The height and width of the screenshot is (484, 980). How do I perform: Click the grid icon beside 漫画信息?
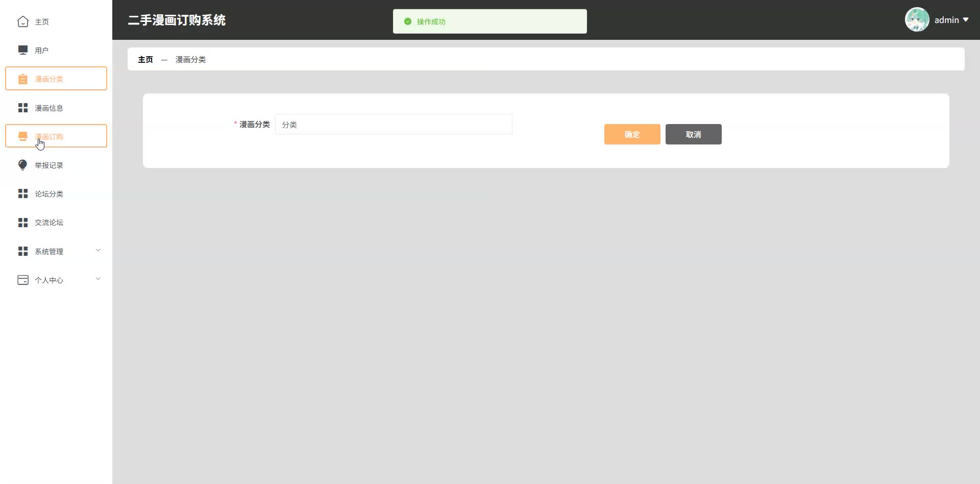tap(23, 108)
